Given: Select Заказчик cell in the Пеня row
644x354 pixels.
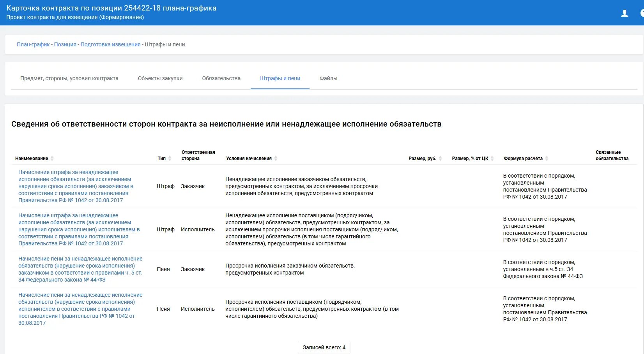Looking at the screenshot, I should [x=193, y=269].
